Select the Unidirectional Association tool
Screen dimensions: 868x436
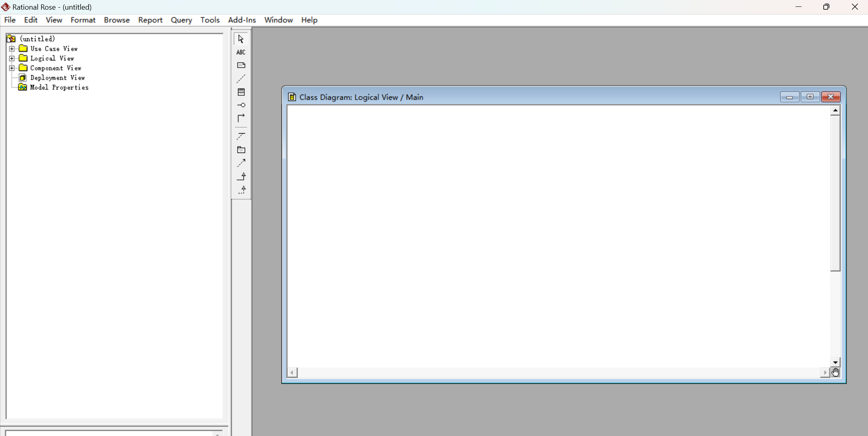point(241,118)
